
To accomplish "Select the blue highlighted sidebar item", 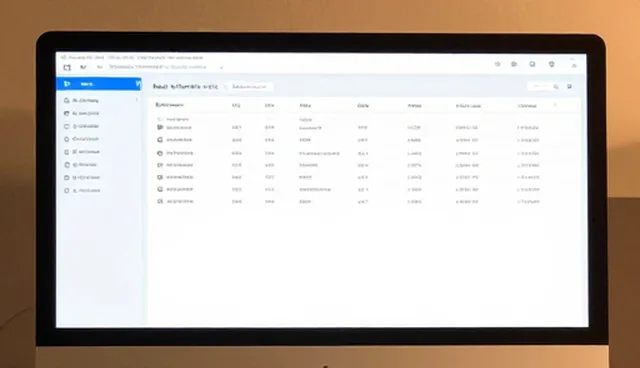I will click(99, 84).
